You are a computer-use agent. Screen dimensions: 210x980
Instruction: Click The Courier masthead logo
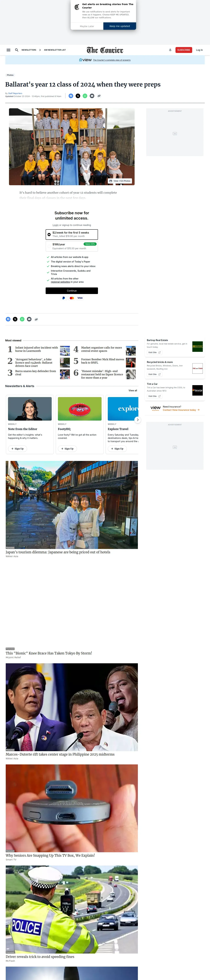(105, 50)
